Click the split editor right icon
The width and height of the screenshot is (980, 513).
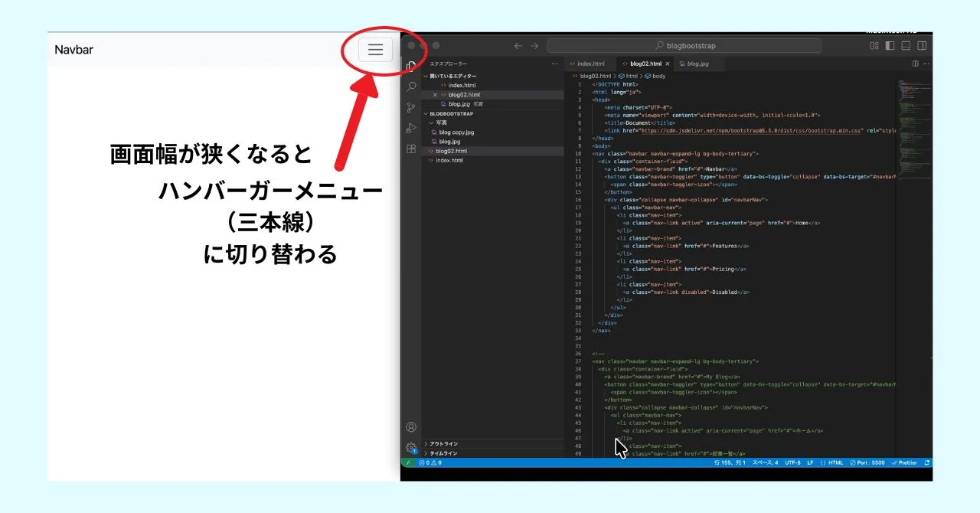915,64
